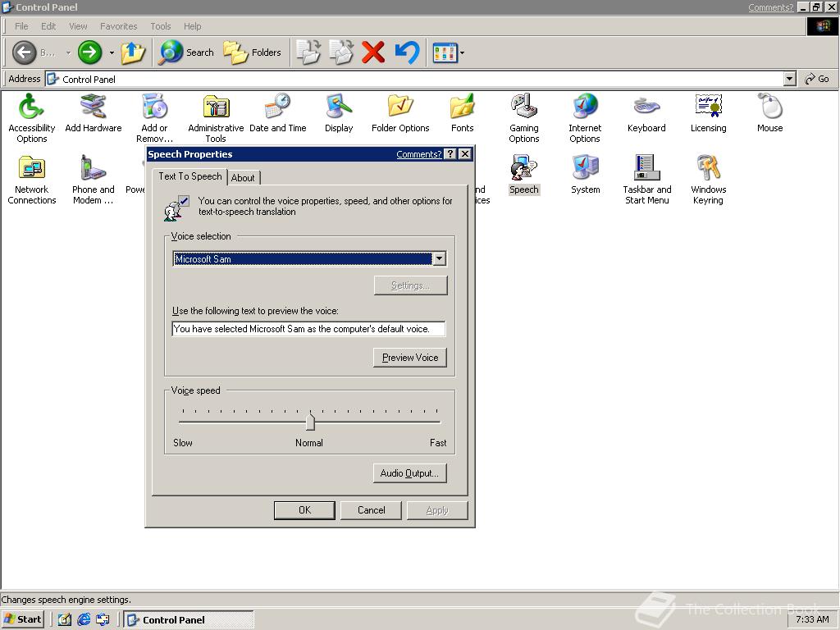Click Comments link in Speech Properties title
This screenshot has width=840, height=630.
(418, 154)
